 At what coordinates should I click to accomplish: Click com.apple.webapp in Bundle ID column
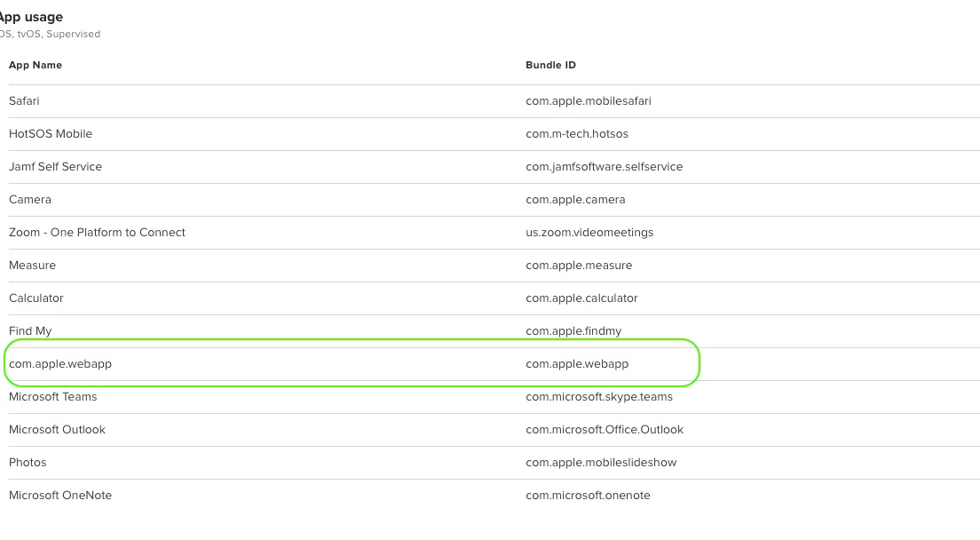(577, 364)
